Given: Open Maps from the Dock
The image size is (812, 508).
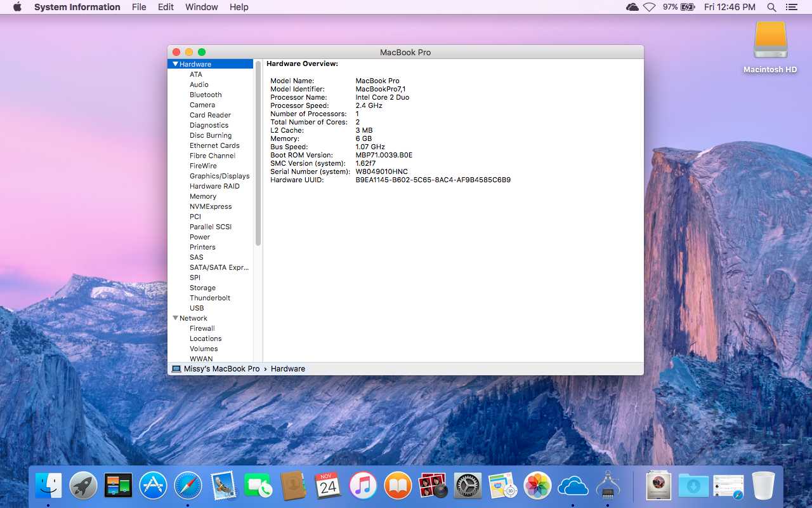Looking at the screenshot, I should (x=503, y=486).
